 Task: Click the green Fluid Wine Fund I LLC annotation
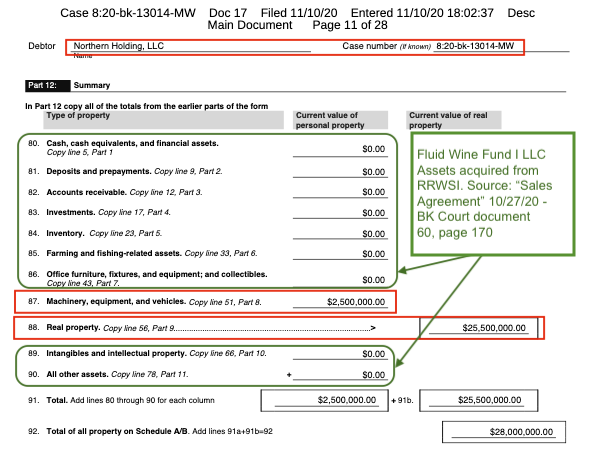tap(493, 194)
